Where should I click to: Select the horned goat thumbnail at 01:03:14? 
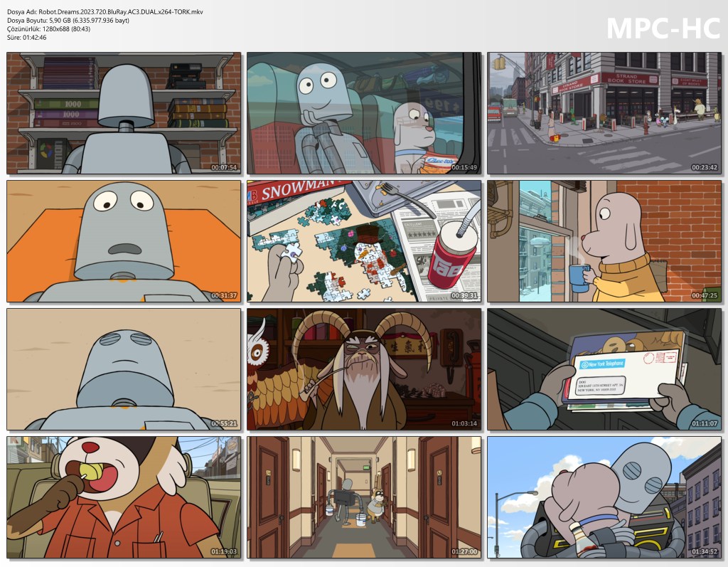(x=364, y=369)
